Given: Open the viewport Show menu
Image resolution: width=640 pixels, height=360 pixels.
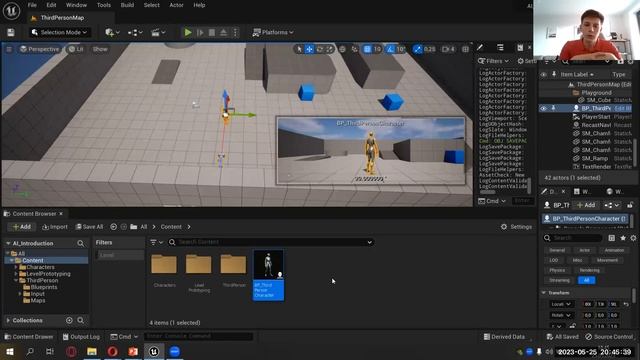Looking at the screenshot, I should point(100,49).
